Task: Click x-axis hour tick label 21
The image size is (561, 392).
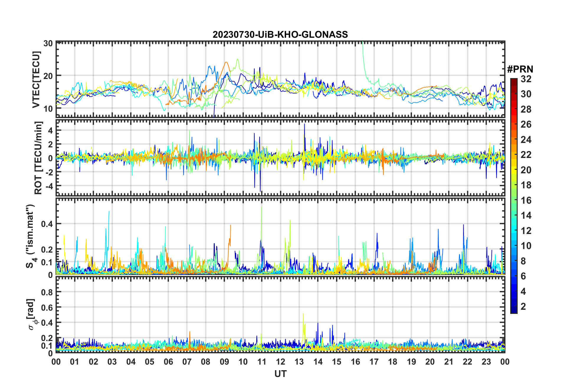Action: (x=449, y=362)
